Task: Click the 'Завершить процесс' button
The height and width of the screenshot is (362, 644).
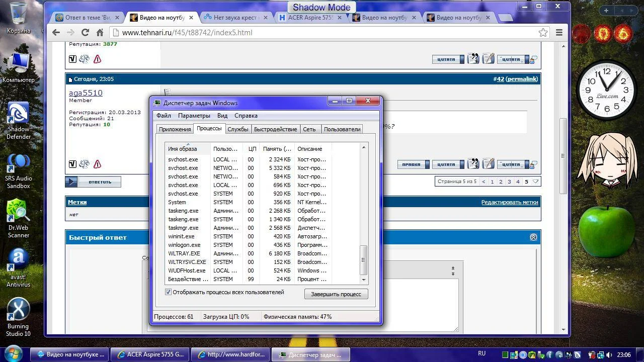Action: [x=336, y=294]
